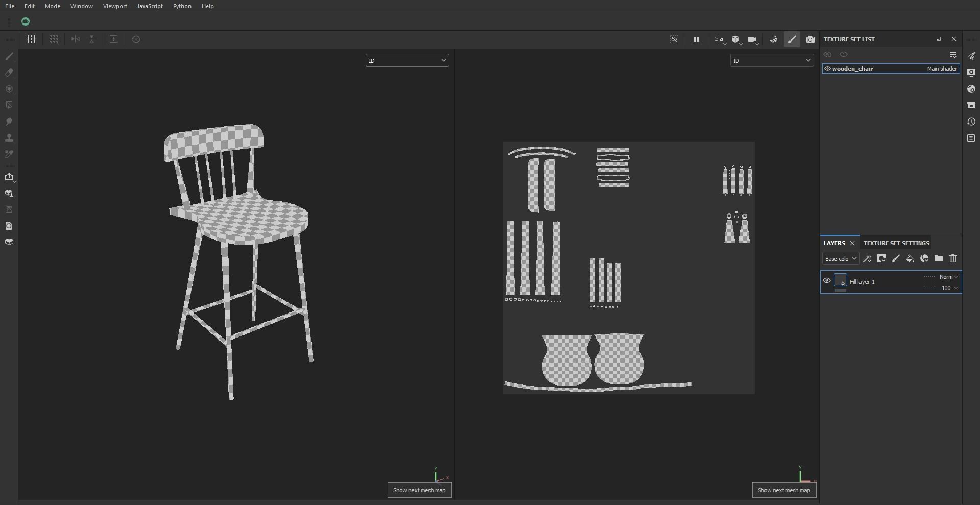
Task: Click the circular reset rotation icon
Action: click(136, 39)
